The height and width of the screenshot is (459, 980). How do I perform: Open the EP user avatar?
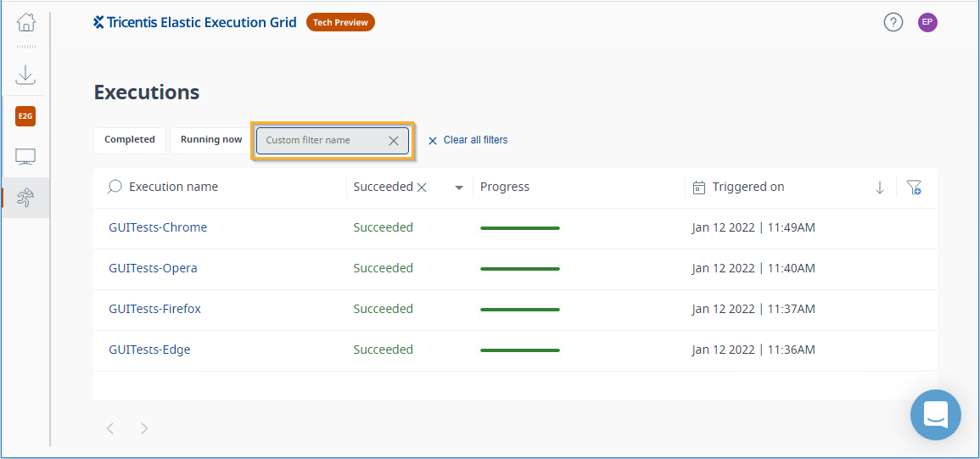tap(927, 23)
